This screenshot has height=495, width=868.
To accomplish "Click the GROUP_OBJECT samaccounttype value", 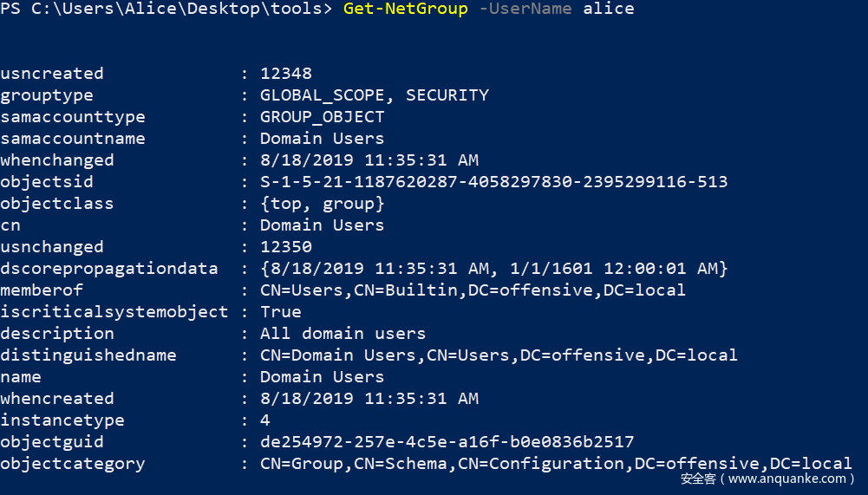I will (x=323, y=117).
